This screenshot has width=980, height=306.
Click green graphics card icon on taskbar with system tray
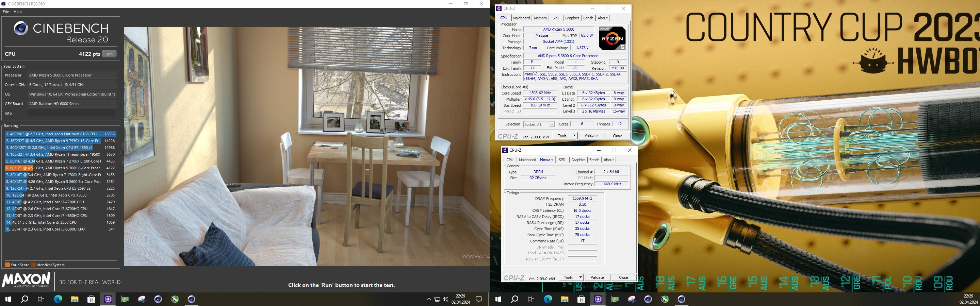tap(125, 299)
